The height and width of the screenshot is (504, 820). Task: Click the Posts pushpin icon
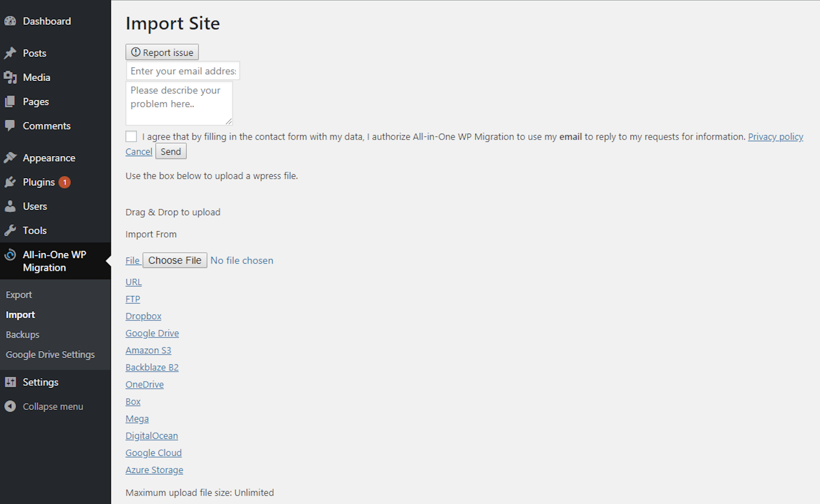click(x=10, y=53)
